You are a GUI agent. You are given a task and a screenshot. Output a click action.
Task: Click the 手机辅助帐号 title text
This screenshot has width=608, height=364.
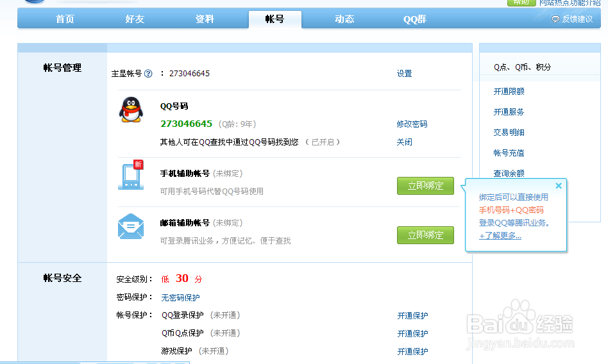185,174
